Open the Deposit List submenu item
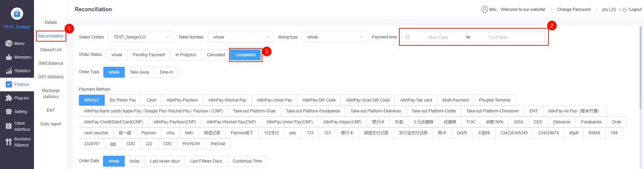The width and height of the screenshot is (644, 169). tap(51, 50)
